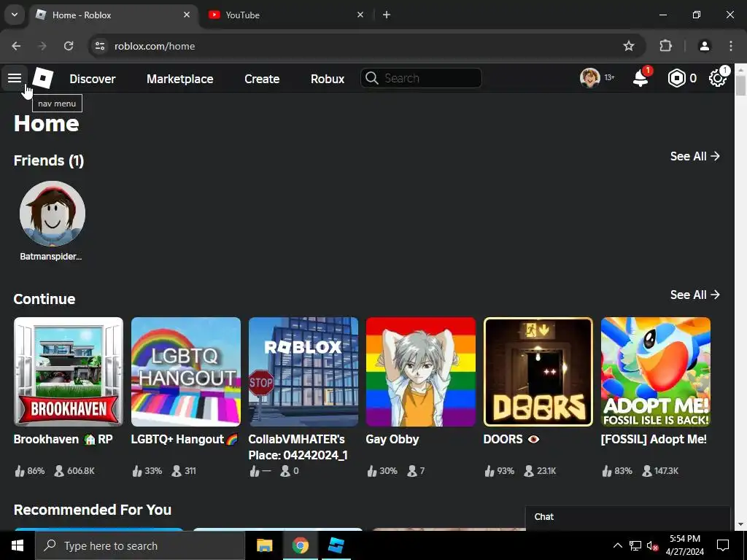Click the LGBTQ+ Hangout title text
The image size is (747, 560).
point(185,439)
